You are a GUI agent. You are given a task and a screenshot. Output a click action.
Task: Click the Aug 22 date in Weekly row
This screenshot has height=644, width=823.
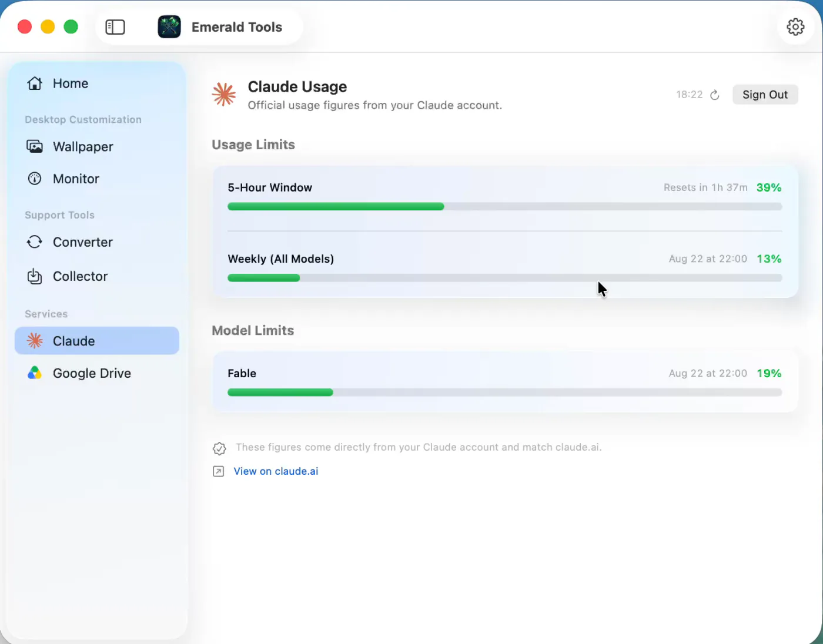708,259
